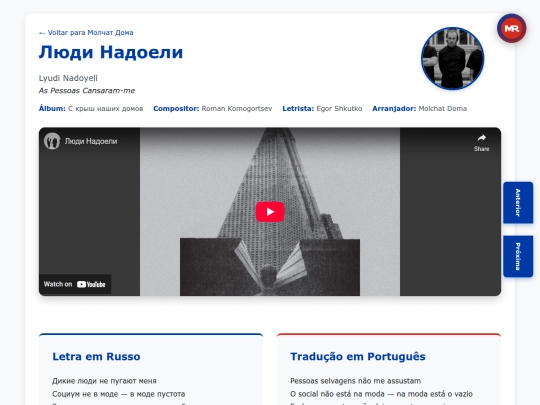This screenshot has width=540, height=405.
Task: Click album name С крыш наших домов
Action: pyautogui.click(x=105, y=108)
